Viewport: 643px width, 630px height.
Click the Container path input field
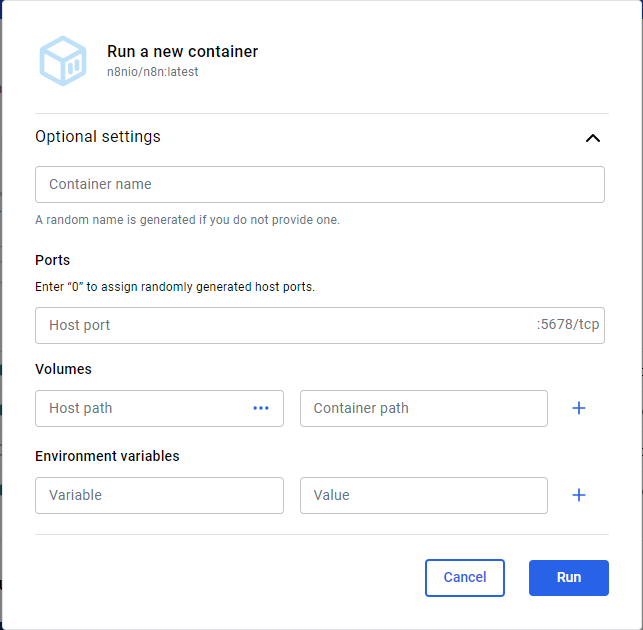(x=424, y=408)
